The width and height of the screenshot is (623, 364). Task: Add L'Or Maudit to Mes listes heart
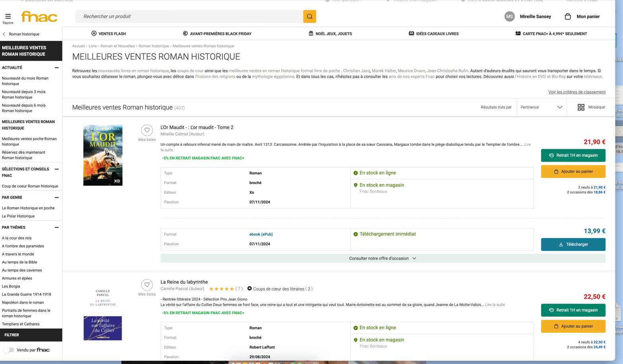147,130
